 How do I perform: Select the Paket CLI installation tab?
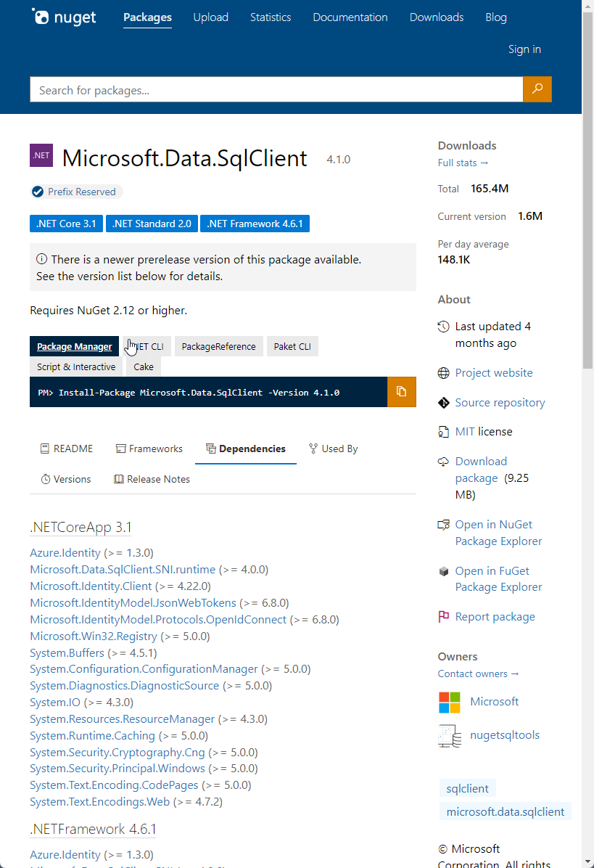(x=292, y=346)
